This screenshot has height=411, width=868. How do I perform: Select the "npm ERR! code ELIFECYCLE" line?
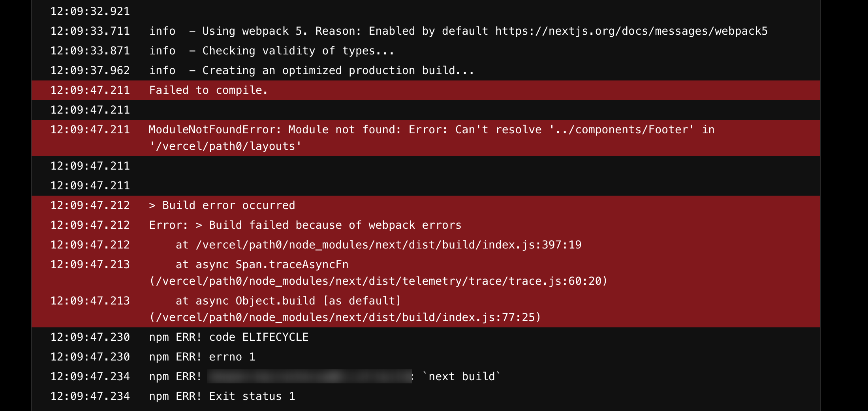tap(229, 337)
